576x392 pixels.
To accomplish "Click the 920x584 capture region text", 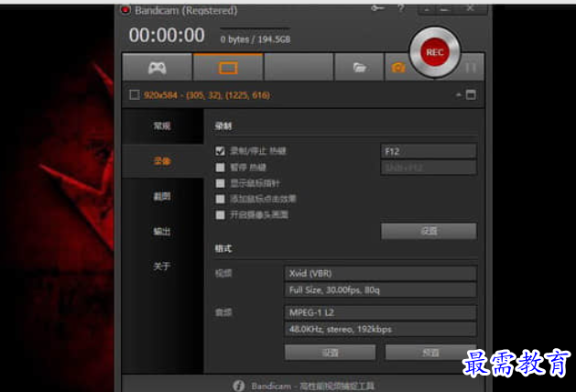I will click(x=207, y=95).
